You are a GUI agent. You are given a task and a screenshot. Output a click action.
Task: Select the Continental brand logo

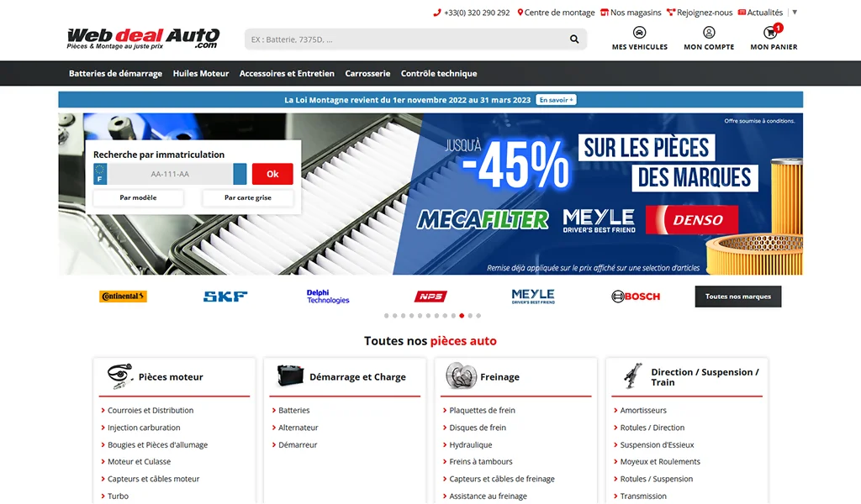coord(124,297)
